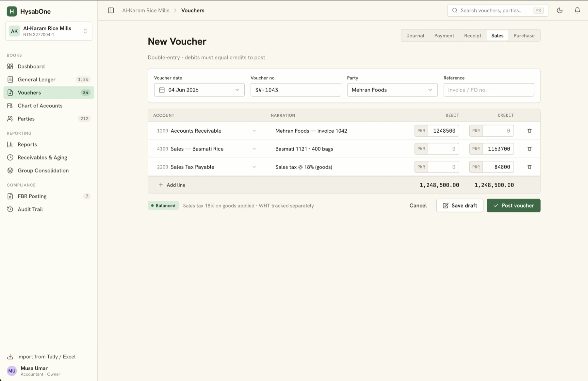Open the Voucher date dropdown
This screenshot has width=588, height=381.
coord(199,90)
